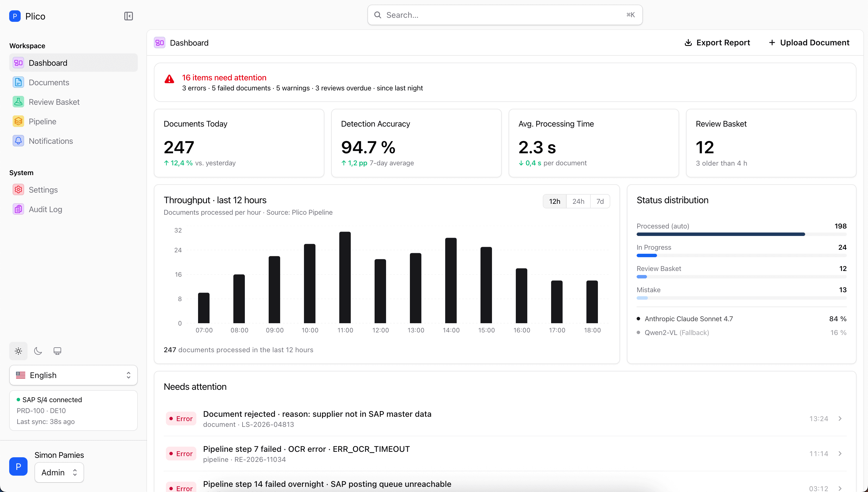Open Pipeline in the sidebar

(x=73, y=121)
